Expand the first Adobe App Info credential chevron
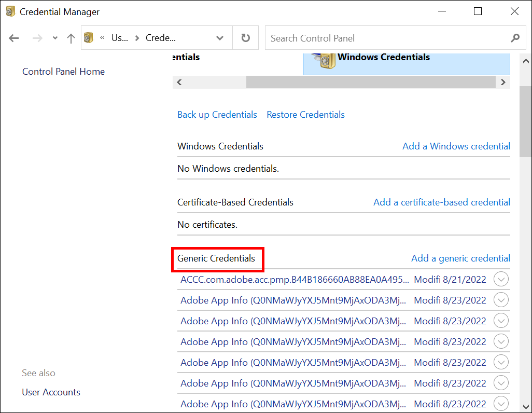 tap(501, 300)
